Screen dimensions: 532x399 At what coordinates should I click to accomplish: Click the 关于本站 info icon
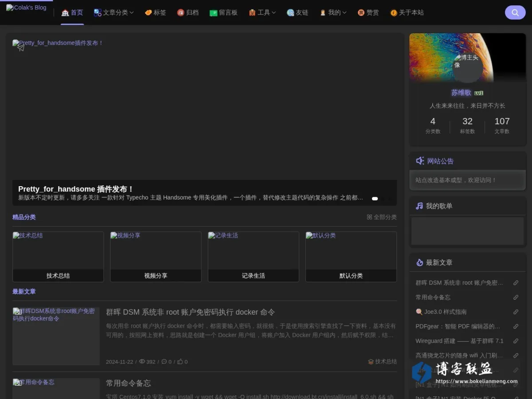394,13
